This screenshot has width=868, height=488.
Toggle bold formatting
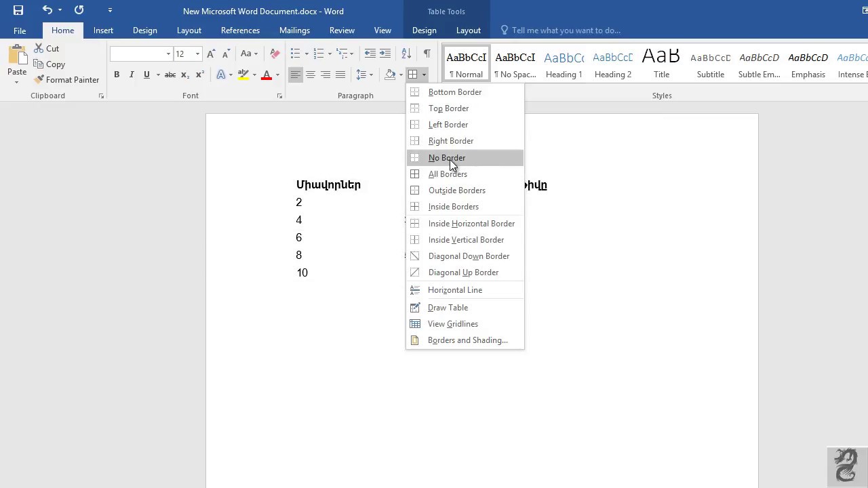117,75
